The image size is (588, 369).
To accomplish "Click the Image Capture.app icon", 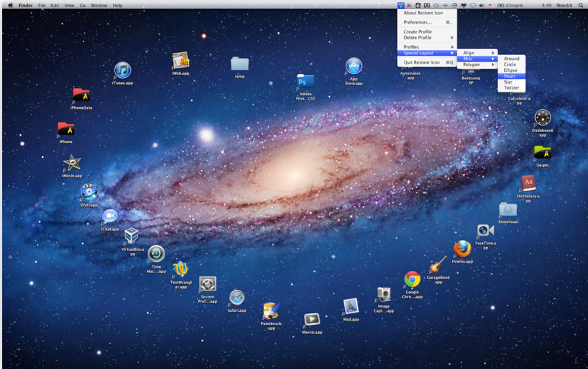I will point(384,294).
